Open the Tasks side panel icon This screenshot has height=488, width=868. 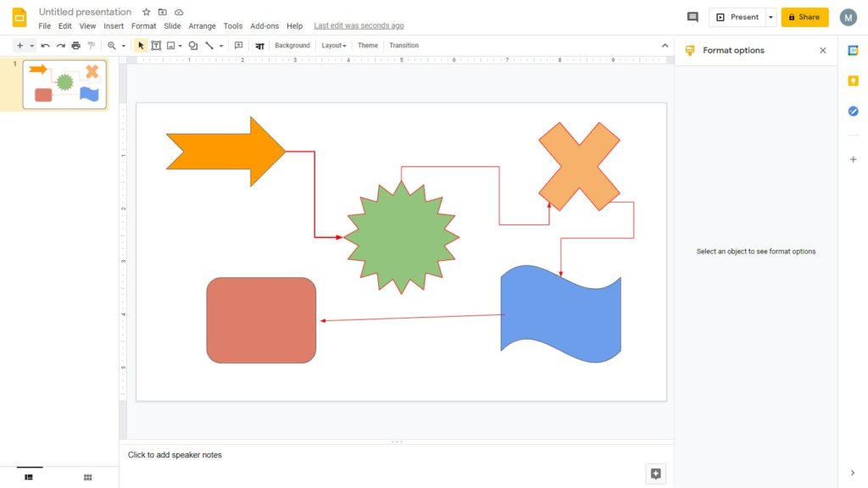[x=853, y=111]
